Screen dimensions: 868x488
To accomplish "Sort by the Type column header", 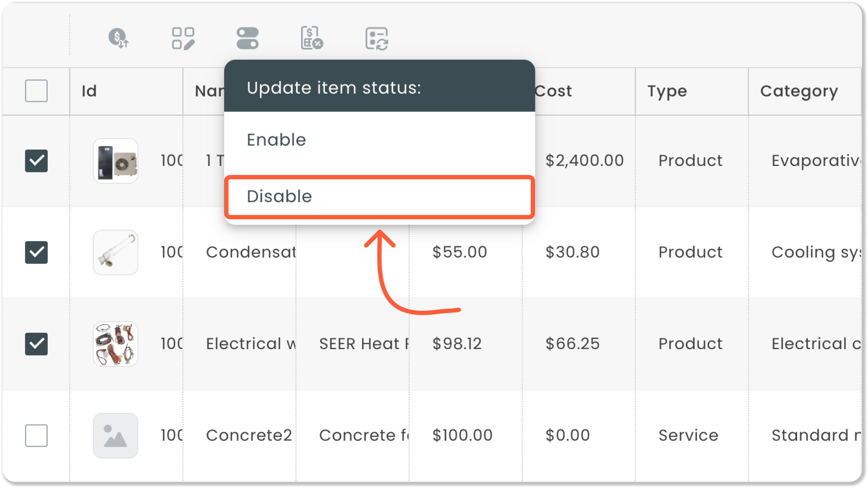I will coord(667,91).
